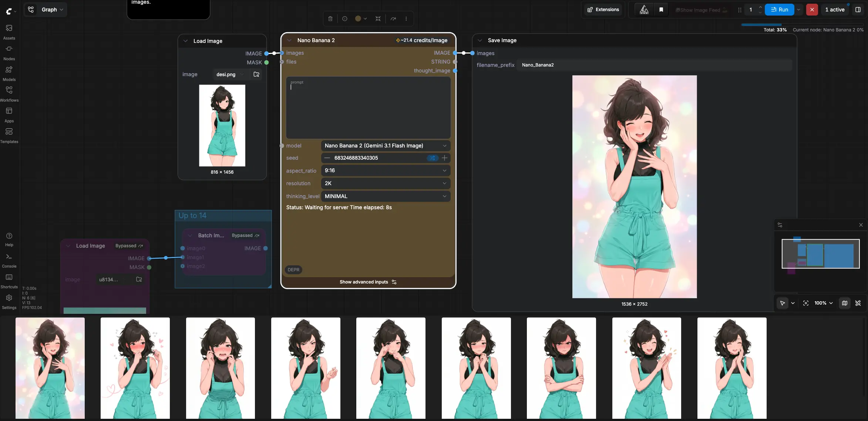Click the Save Image output preview

point(635,187)
